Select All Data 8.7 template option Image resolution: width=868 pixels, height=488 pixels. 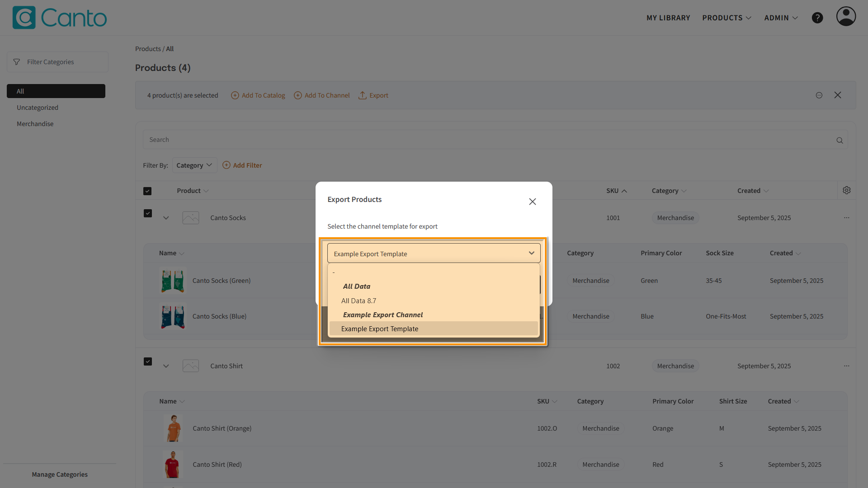coord(359,301)
